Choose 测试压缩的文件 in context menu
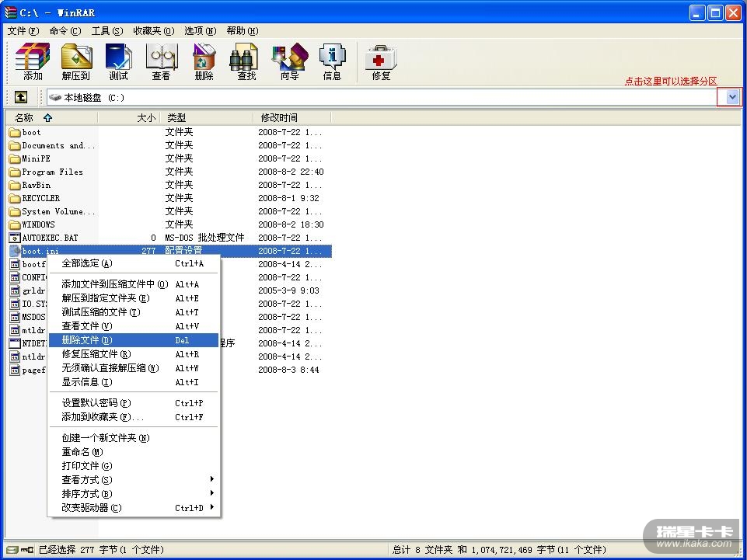The image size is (747, 560). tap(134, 312)
